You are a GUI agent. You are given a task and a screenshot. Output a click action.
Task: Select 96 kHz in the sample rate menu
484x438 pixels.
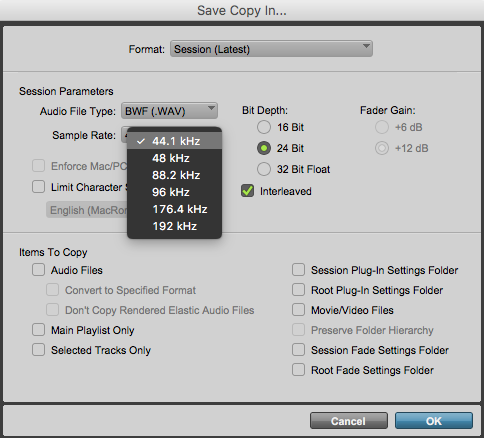(174, 192)
